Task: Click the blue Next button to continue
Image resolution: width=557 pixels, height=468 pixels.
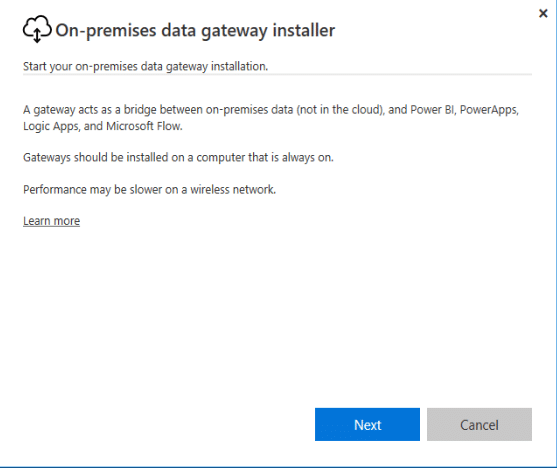Action: 367,424
